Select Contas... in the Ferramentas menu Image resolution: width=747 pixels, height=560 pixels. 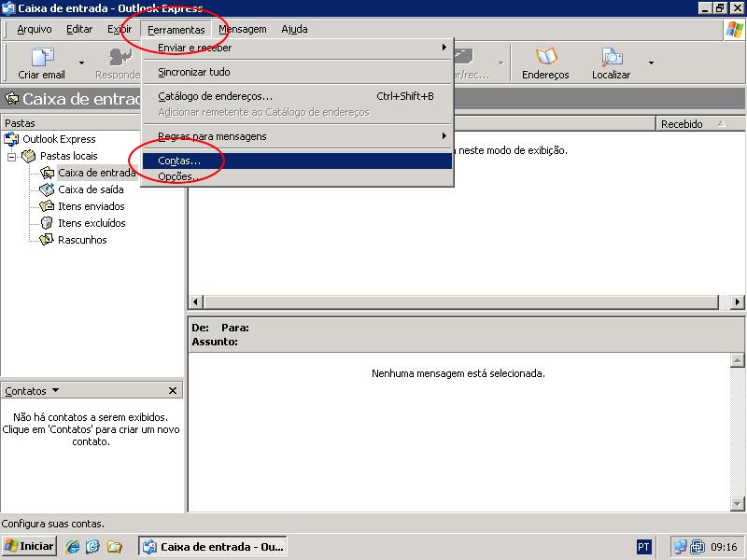click(x=297, y=161)
